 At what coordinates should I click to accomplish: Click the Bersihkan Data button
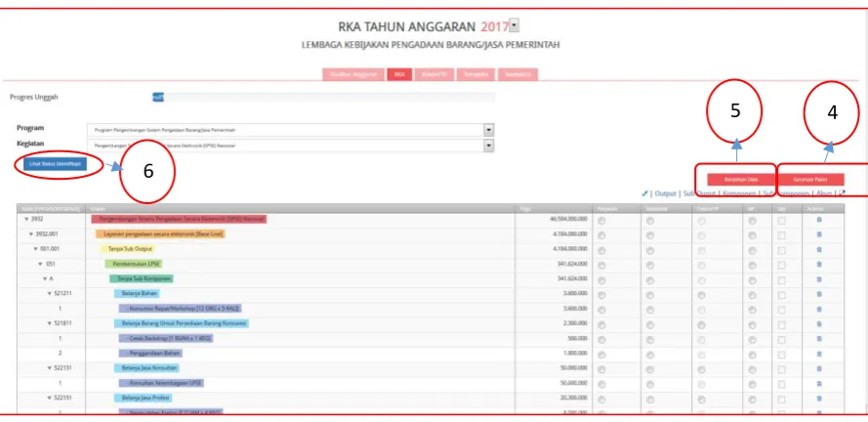pyautogui.click(x=741, y=180)
